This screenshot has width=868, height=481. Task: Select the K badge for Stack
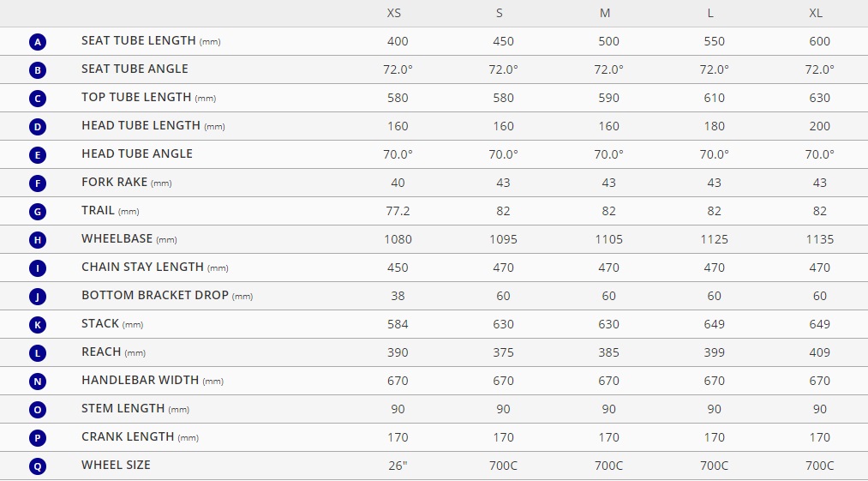point(38,324)
